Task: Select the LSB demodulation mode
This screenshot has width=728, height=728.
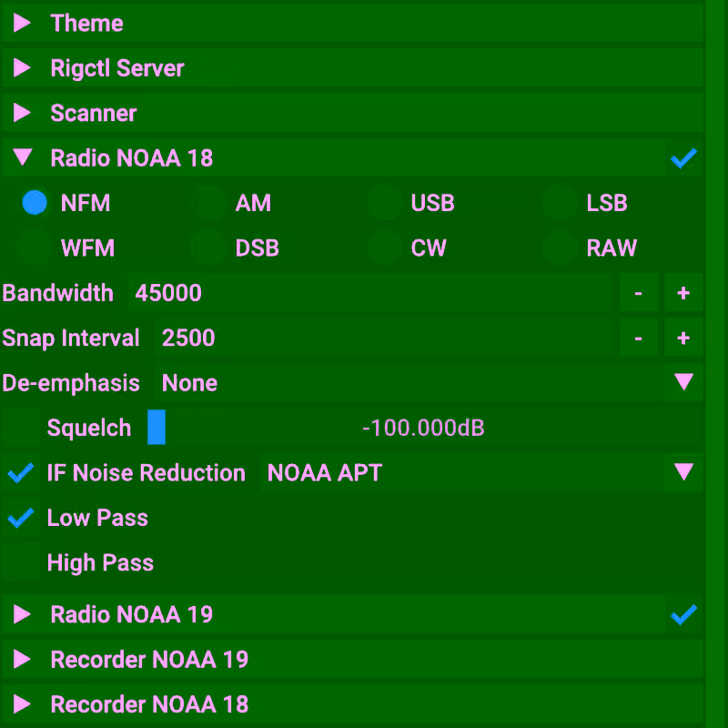Action: pos(560,202)
